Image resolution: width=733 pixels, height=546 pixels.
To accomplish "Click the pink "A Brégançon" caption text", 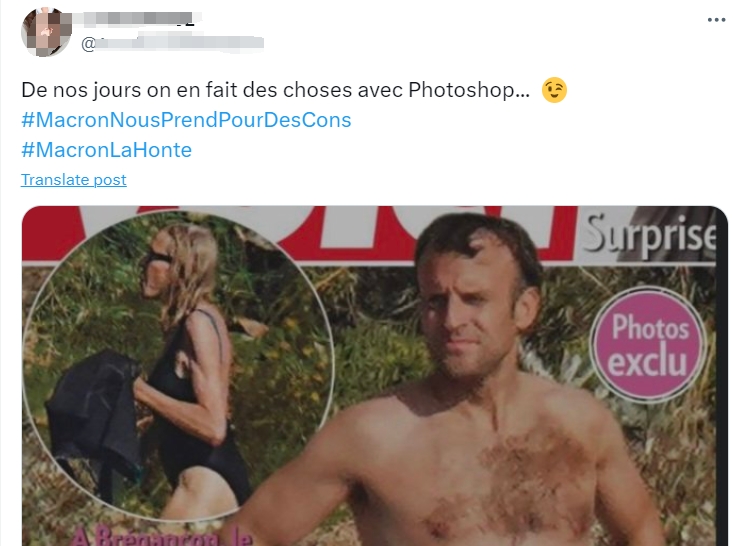I will point(162,537).
